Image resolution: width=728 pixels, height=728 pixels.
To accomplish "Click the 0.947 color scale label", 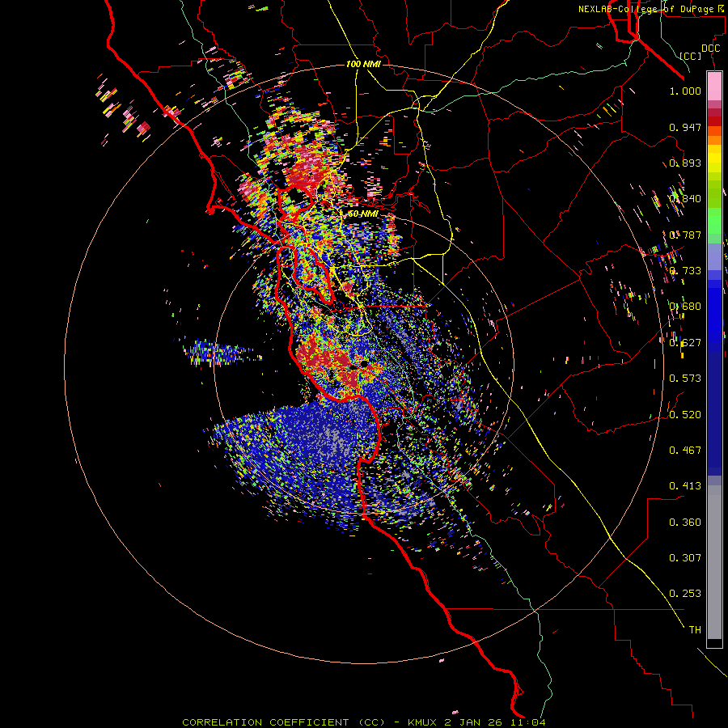I will coord(685,127).
